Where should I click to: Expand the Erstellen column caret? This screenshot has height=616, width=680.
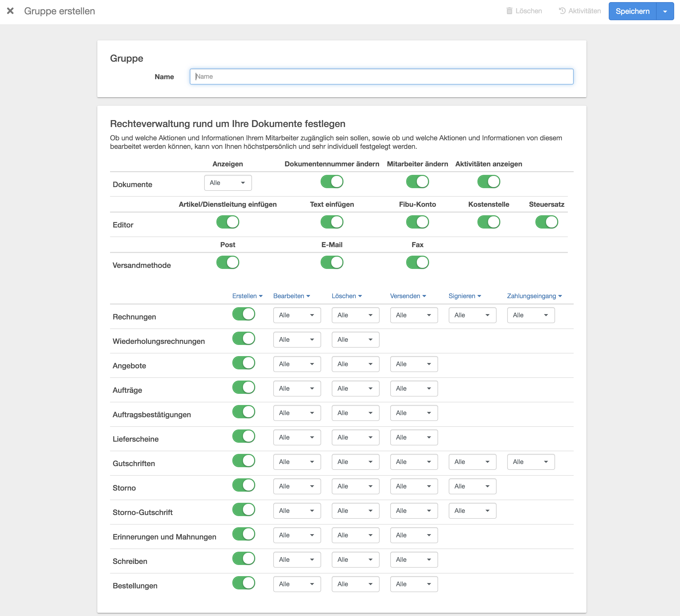click(x=261, y=296)
